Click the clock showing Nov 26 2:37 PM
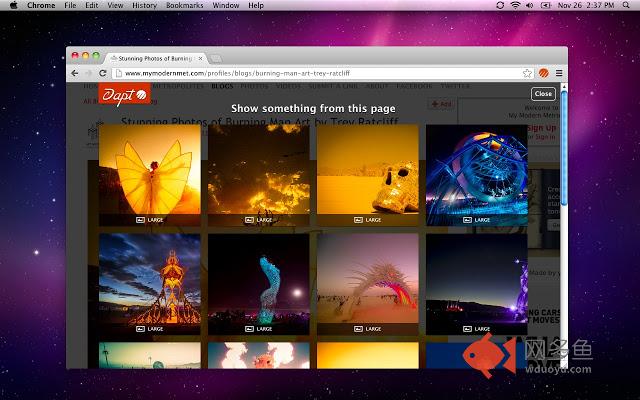This screenshot has width=640, height=400. 586,5
